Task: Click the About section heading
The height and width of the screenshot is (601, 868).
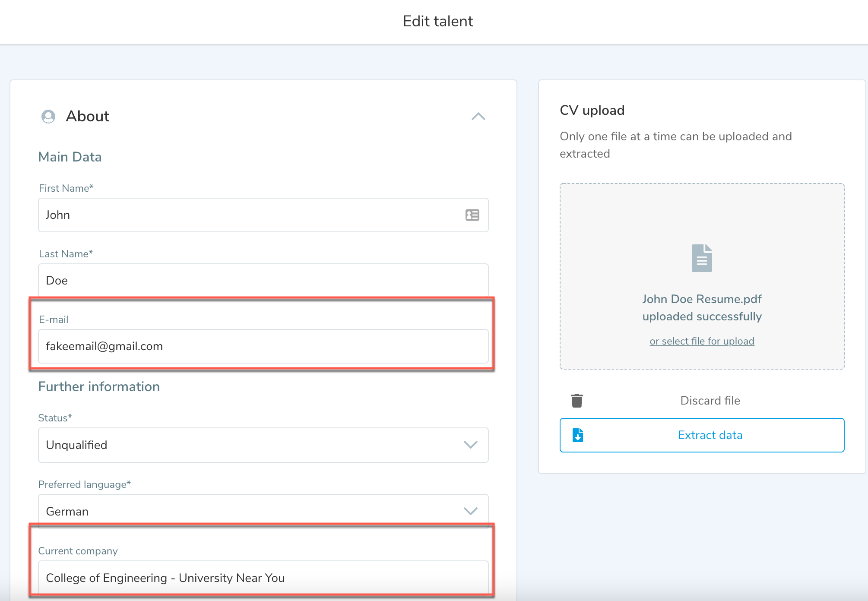Action: click(88, 117)
